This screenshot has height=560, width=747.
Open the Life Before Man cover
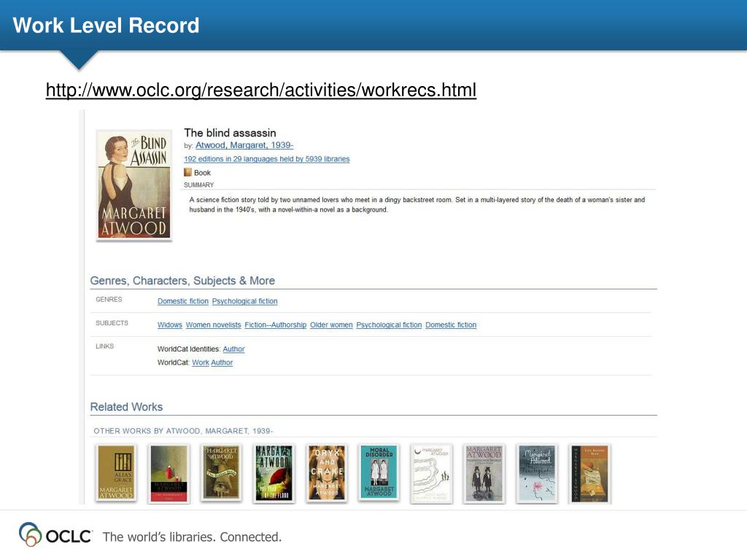click(x=590, y=473)
